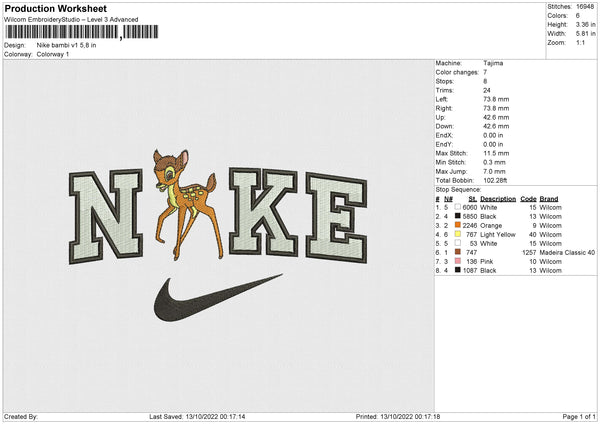The image size is (600, 424).
Task: Click 'Pink' description in stop sequence
Action: tap(487, 261)
